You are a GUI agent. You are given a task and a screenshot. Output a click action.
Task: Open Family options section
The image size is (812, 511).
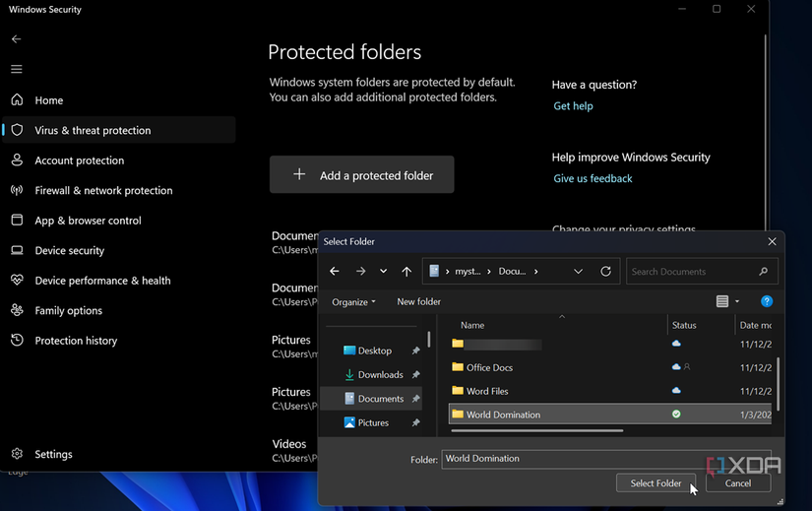[x=118, y=310]
